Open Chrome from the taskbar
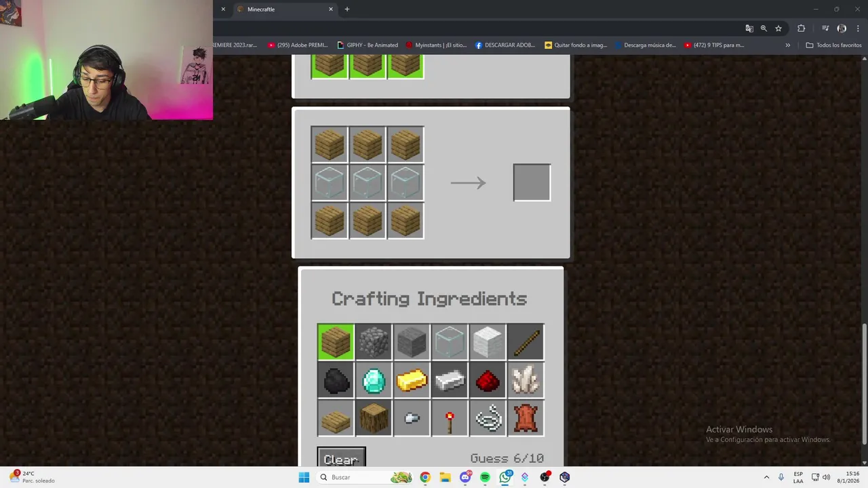 pos(425,477)
